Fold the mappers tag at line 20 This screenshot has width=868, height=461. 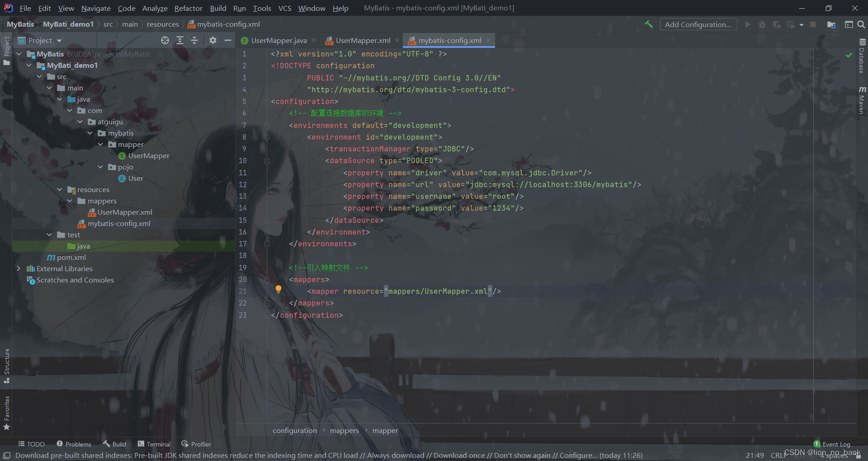pos(267,280)
